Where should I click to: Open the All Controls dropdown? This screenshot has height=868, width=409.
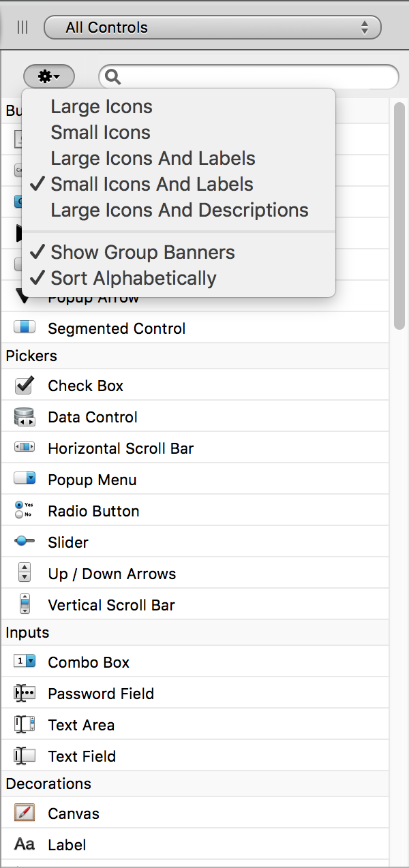click(x=212, y=28)
